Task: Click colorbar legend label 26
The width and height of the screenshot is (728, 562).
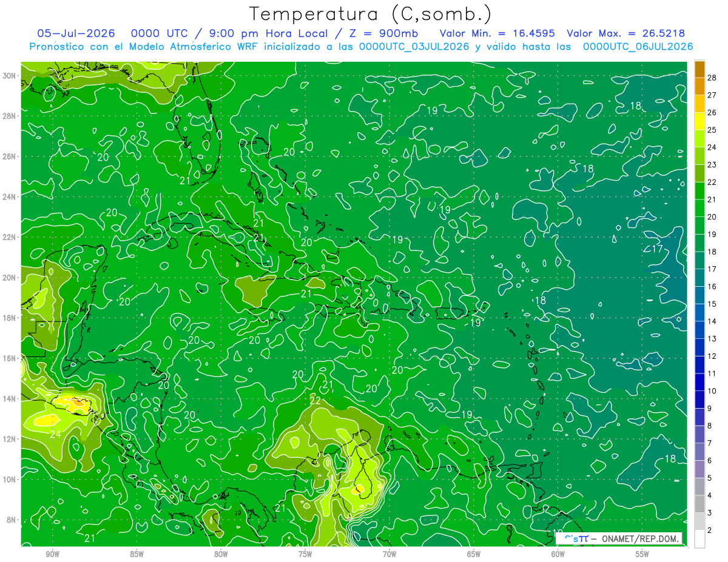Action: pos(712,113)
